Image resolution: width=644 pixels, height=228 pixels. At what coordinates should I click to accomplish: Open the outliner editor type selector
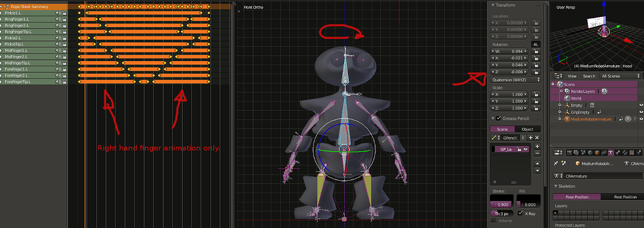point(558,76)
